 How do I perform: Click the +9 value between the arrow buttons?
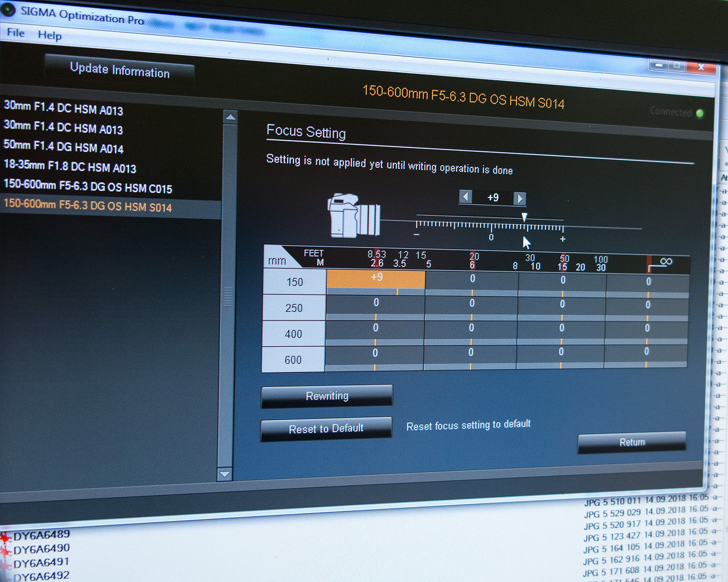[493, 197]
